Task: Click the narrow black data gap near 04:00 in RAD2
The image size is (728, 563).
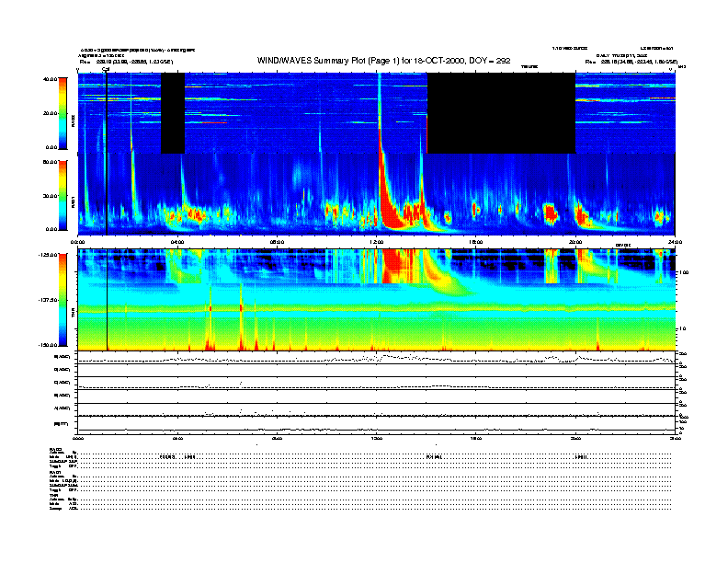Action: tap(173, 113)
